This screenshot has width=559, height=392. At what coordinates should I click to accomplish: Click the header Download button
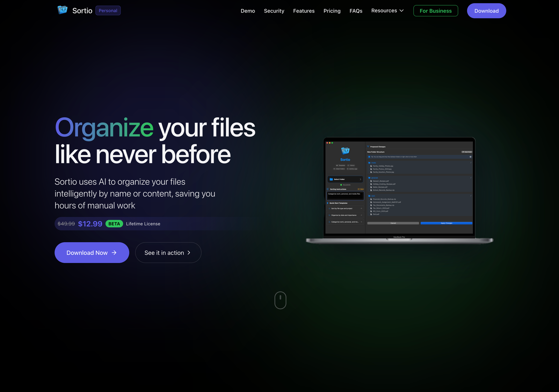(486, 11)
